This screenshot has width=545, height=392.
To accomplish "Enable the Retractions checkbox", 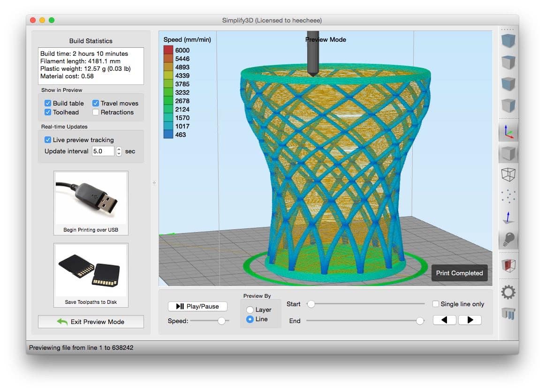I will pyautogui.click(x=96, y=112).
